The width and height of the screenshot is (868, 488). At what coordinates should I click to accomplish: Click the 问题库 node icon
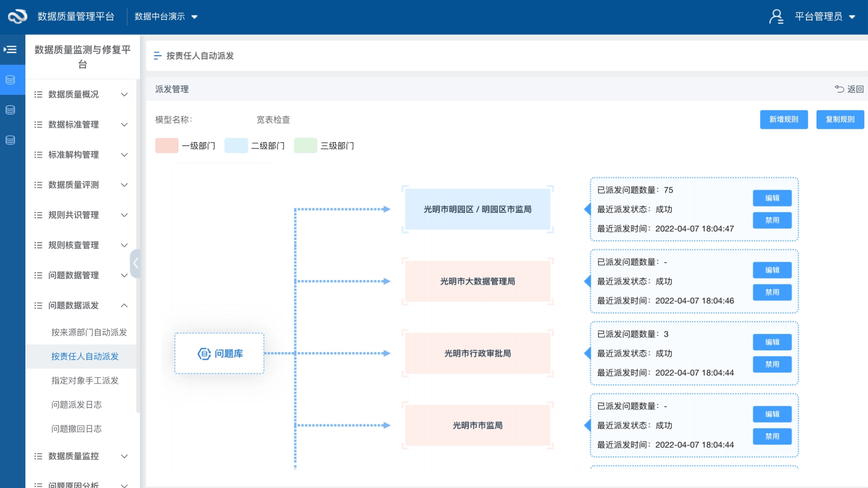[x=204, y=354]
